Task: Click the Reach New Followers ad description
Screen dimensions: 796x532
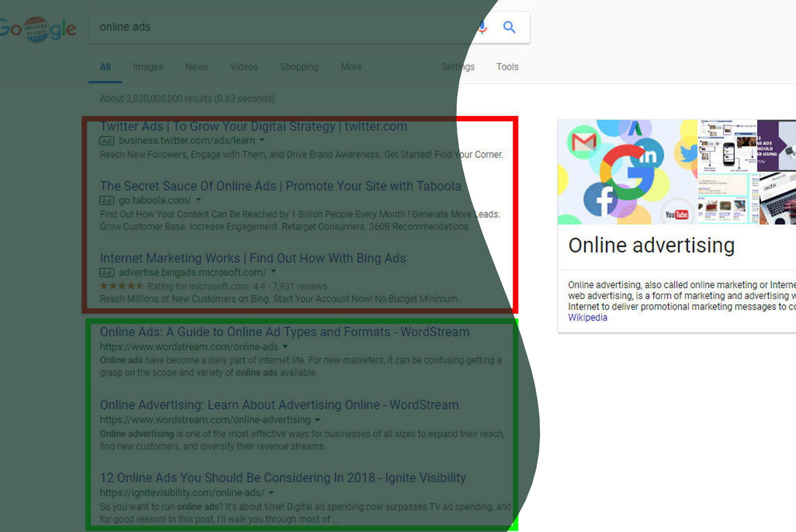Action: [x=301, y=155]
